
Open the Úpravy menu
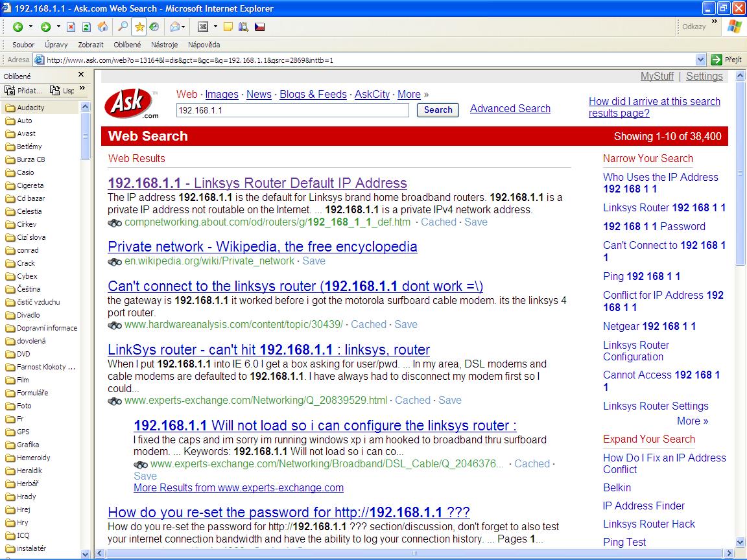56,45
